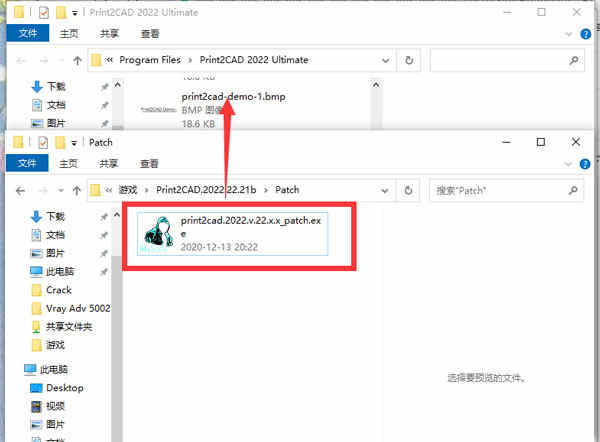Click back arrow in Patch window
This screenshot has height=442, width=600.
pyautogui.click(x=21, y=190)
